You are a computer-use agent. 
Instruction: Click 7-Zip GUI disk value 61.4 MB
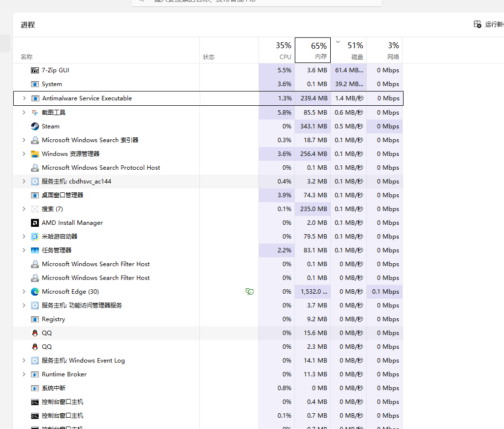(x=349, y=70)
